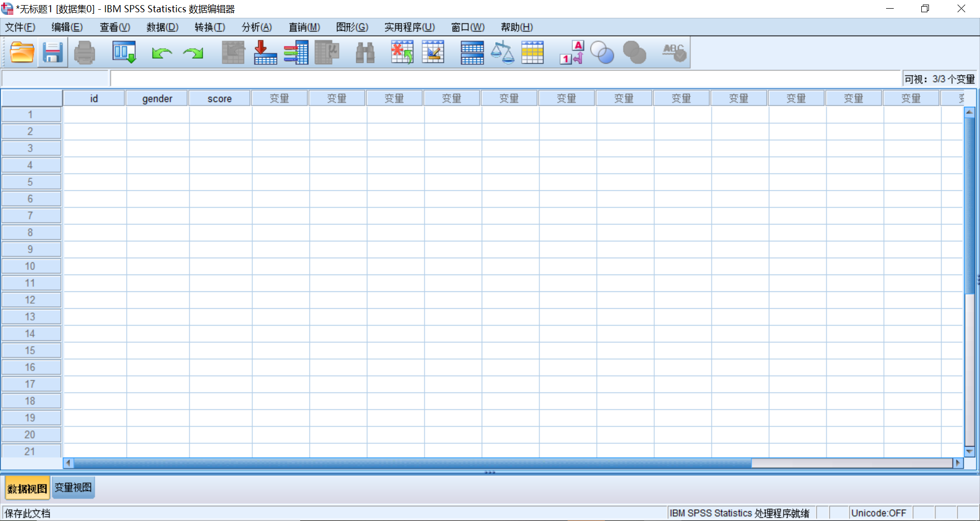Viewport: 980px width, 521px height.
Task: Click the vertical scrollbar up arrow
Action: (x=969, y=112)
